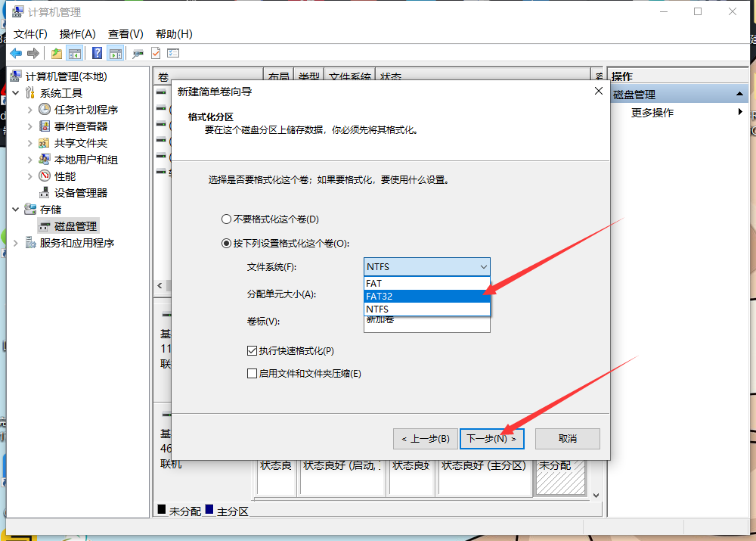The image size is (756, 541).
Task: Click the Back arrow toolbar icon
Action: pyautogui.click(x=16, y=53)
